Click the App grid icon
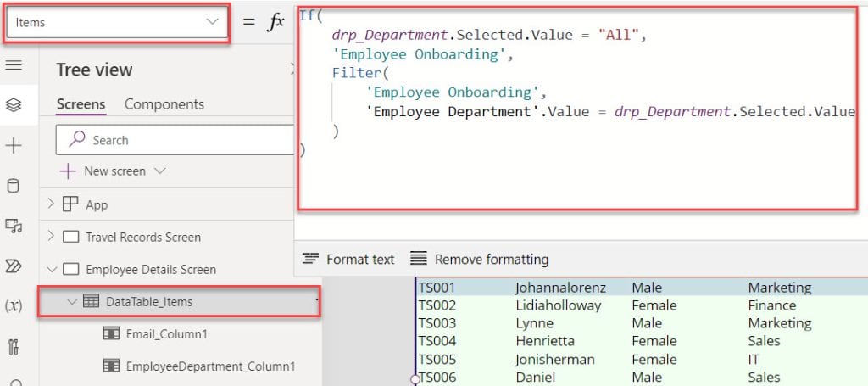The image size is (868, 386). point(70,204)
